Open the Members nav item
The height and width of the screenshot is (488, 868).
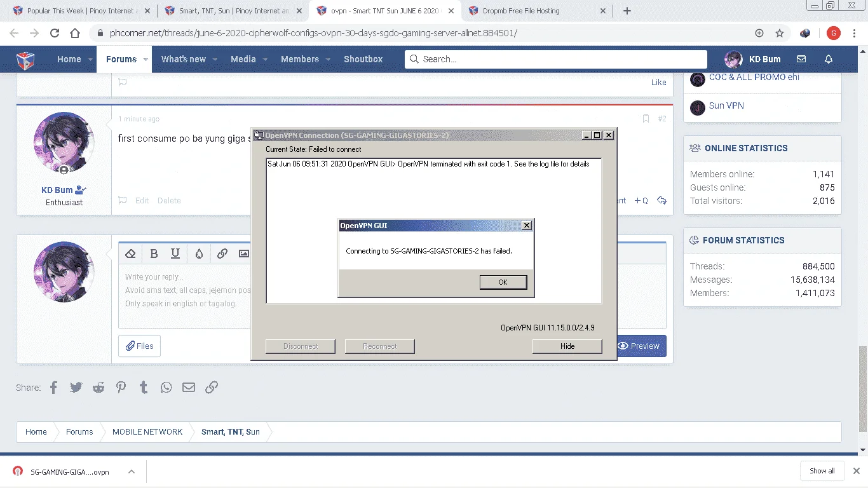pyautogui.click(x=300, y=59)
